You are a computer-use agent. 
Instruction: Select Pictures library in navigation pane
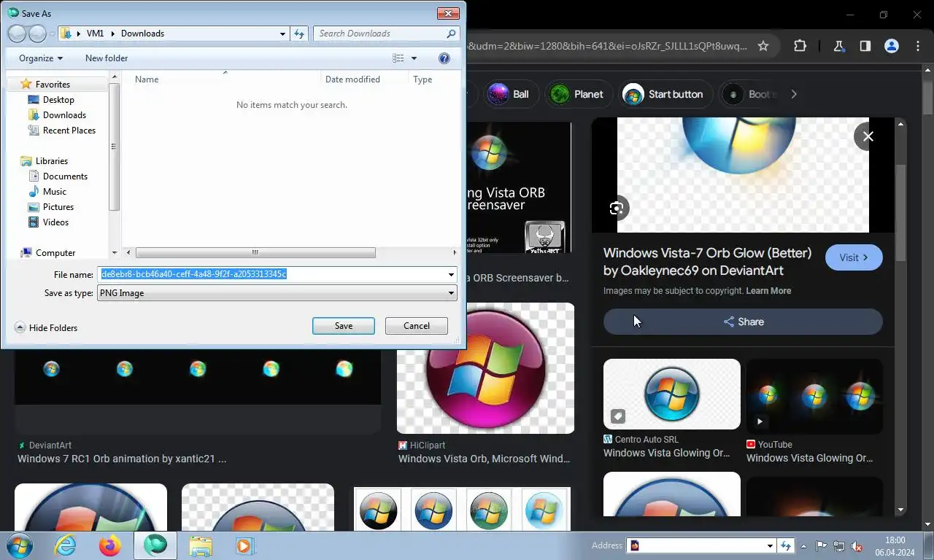coord(58,207)
